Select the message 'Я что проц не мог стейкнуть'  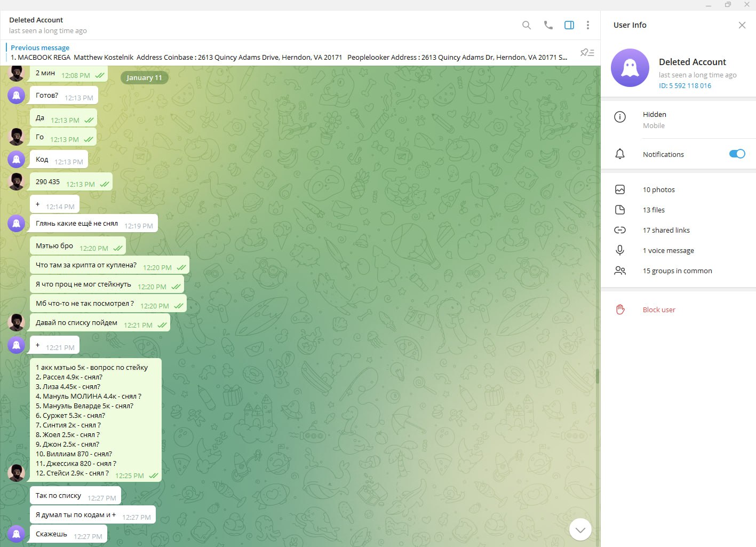(107, 285)
